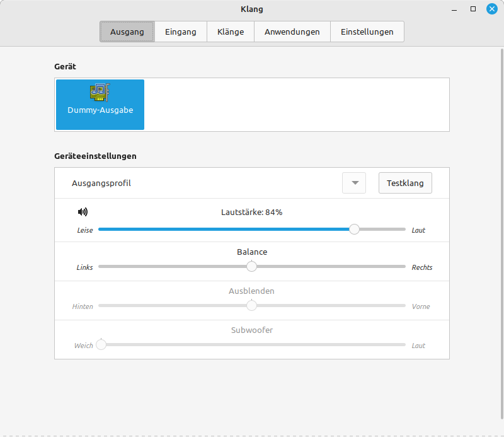Click the 'Weich' label at subwoofer slider

point(84,346)
